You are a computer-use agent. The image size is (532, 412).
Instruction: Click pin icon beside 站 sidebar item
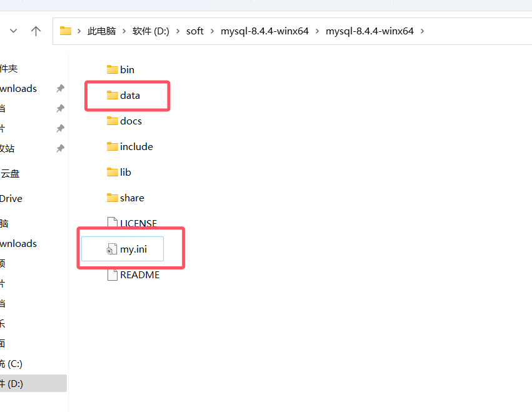pyautogui.click(x=61, y=149)
